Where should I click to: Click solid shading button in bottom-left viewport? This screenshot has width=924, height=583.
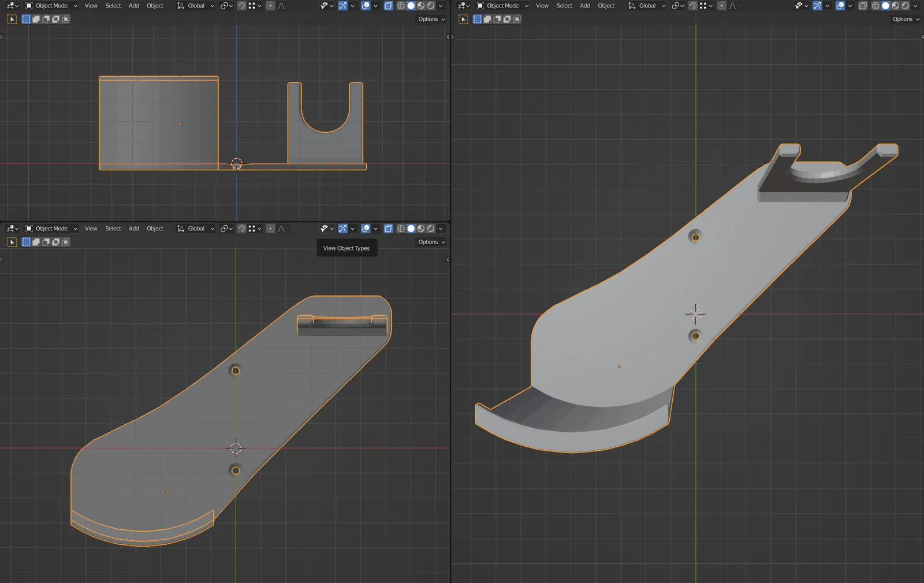point(411,229)
